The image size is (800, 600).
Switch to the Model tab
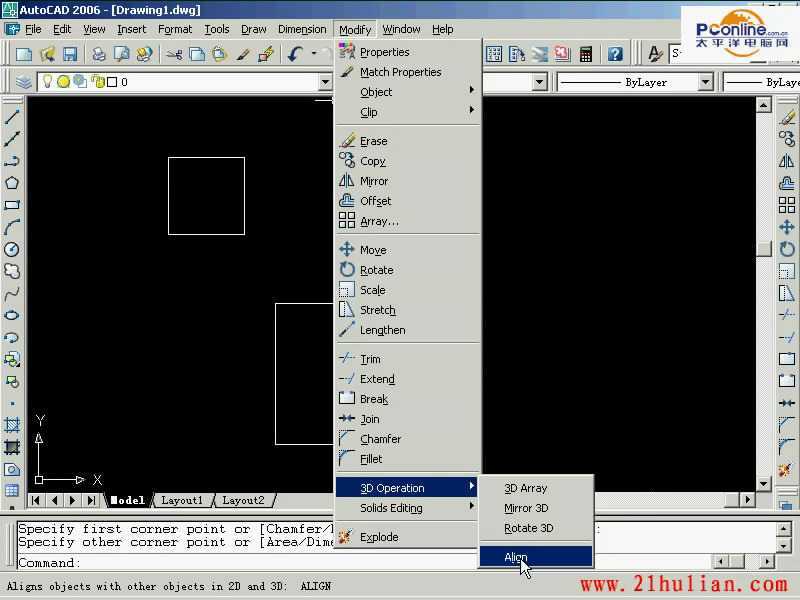click(128, 500)
